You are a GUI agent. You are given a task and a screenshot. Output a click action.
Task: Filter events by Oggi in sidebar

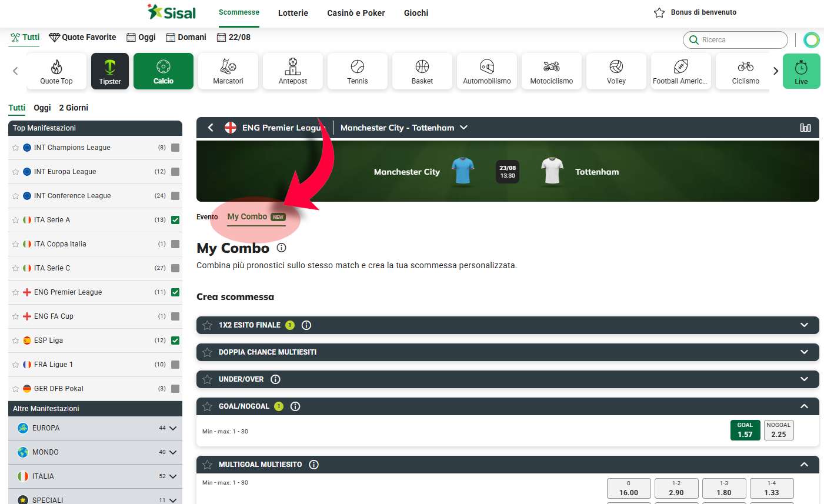click(x=42, y=108)
